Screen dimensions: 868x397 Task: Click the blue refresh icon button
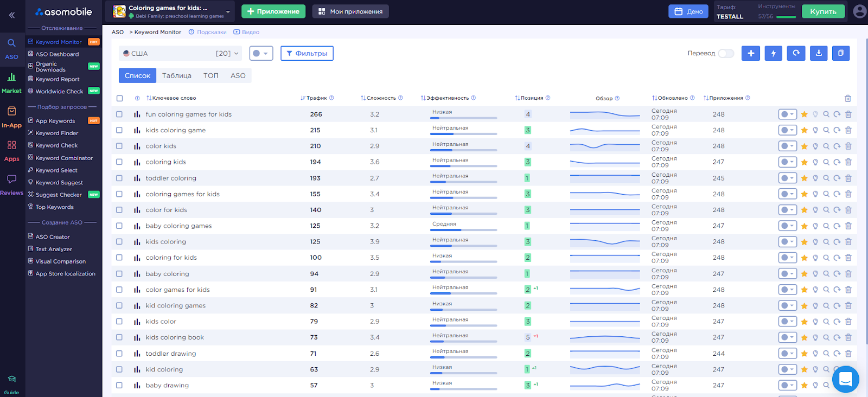pos(796,53)
